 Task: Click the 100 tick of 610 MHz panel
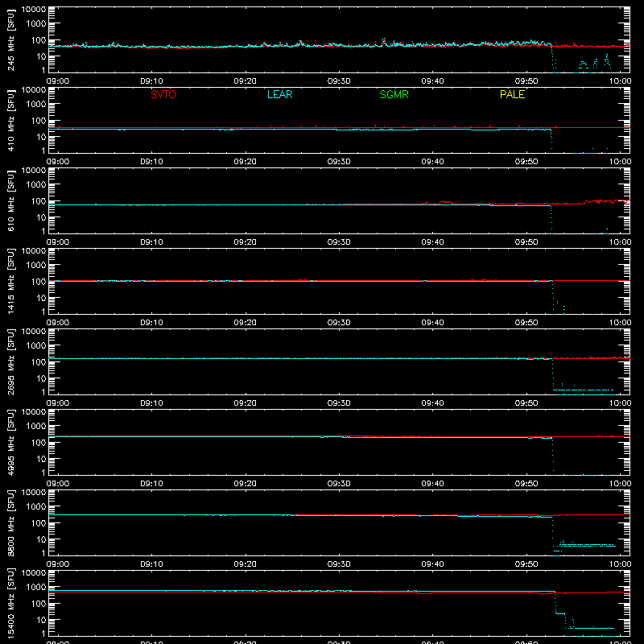[x=39, y=201]
